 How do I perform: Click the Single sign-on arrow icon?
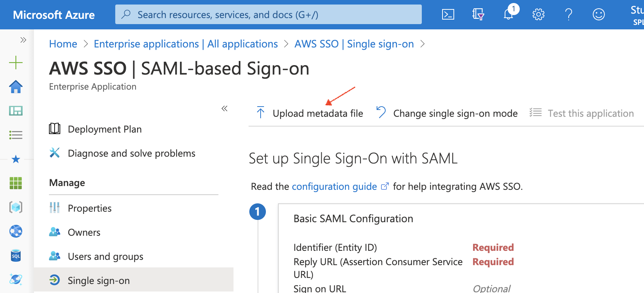click(x=55, y=280)
